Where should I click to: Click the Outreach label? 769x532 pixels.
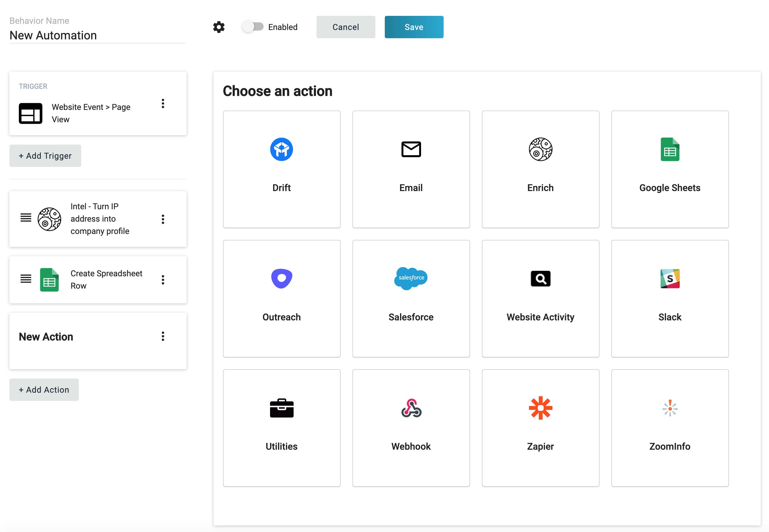pyautogui.click(x=282, y=317)
